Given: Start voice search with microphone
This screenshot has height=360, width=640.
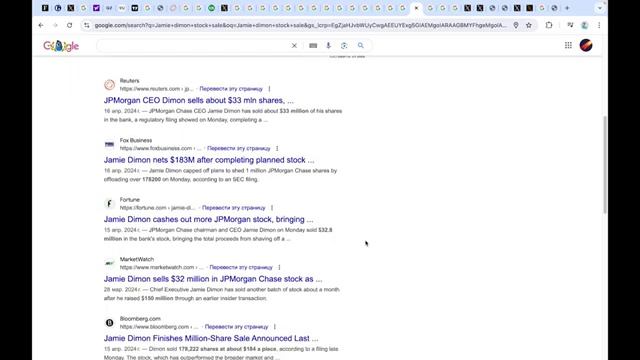Looking at the screenshot, I should click(328, 46).
